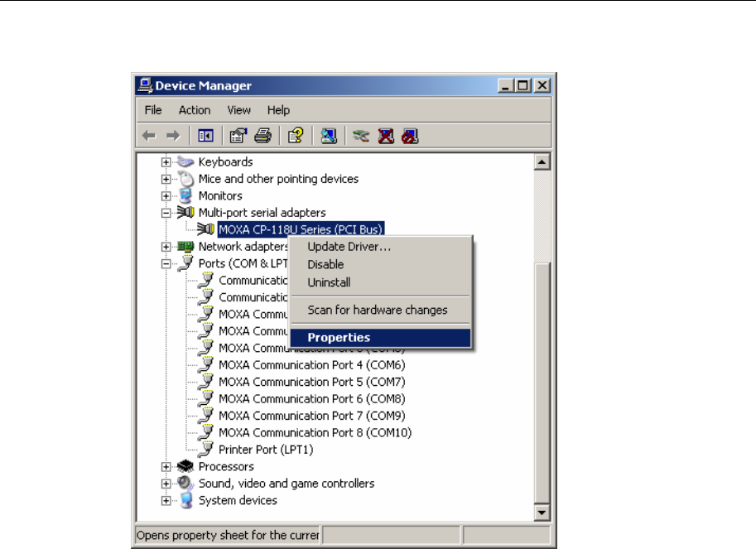Select Printer Port (LPT1) in the tree

click(x=266, y=450)
